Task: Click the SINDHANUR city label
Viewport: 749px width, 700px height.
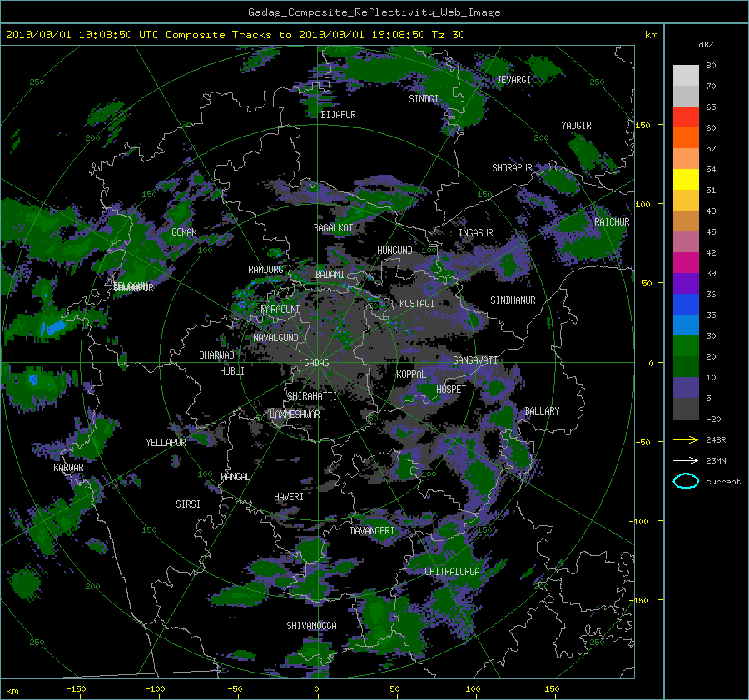Action: click(513, 300)
